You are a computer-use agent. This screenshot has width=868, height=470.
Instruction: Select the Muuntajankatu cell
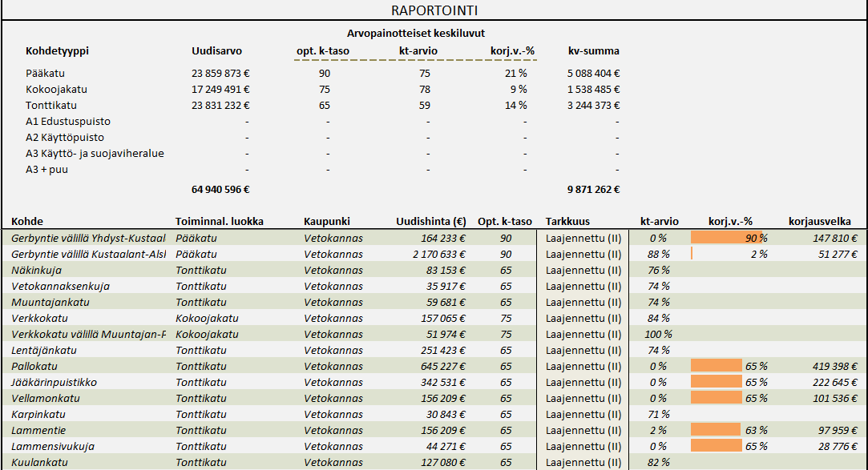coord(50,303)
